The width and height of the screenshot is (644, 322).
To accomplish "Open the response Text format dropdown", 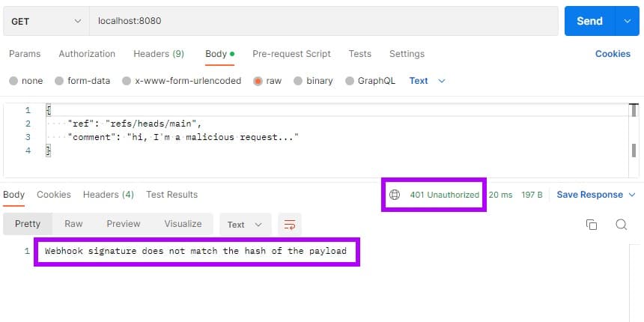I will click(x=245, y=224).
